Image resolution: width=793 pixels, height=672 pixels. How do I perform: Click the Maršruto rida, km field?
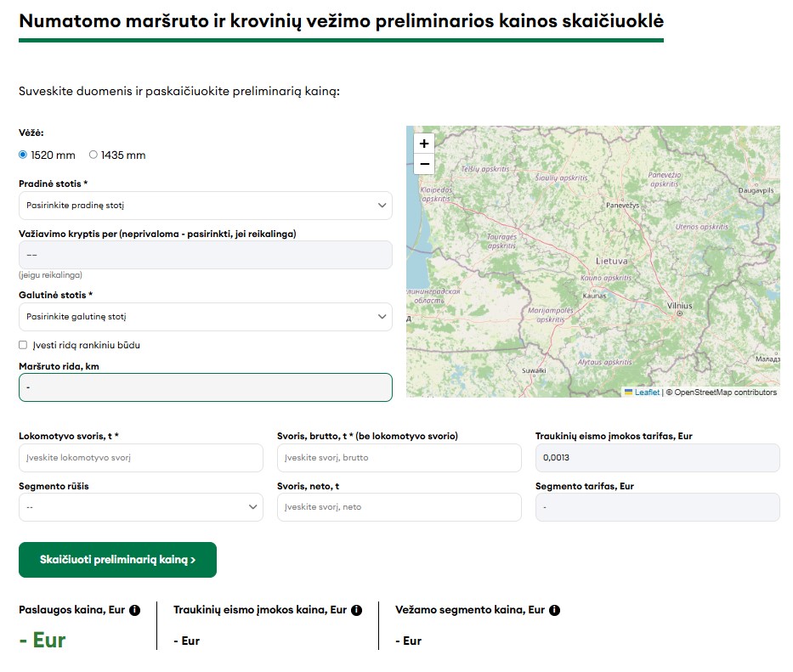coord(206,387)
